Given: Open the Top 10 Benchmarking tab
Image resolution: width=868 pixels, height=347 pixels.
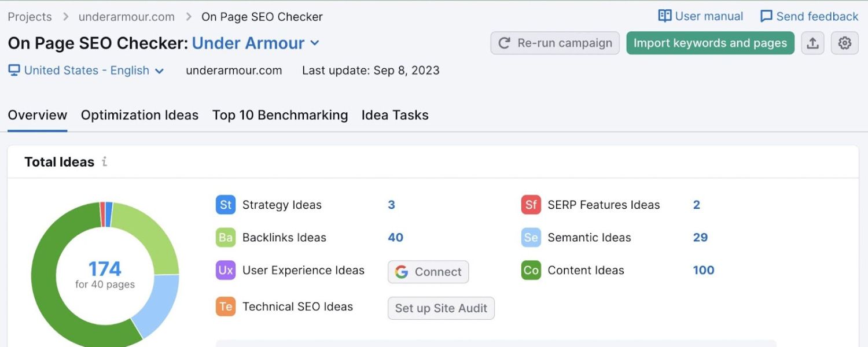Looking at the screenshot, I should pos(280,115).
